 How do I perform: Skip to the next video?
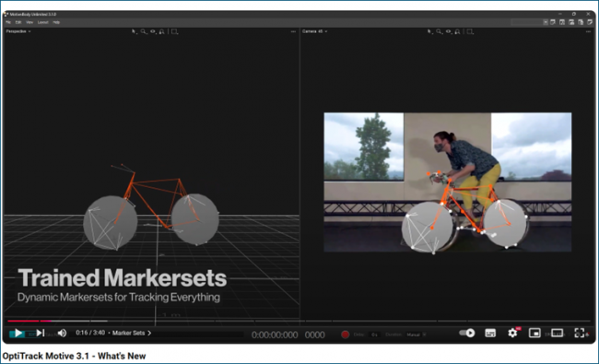coord(41,333)
